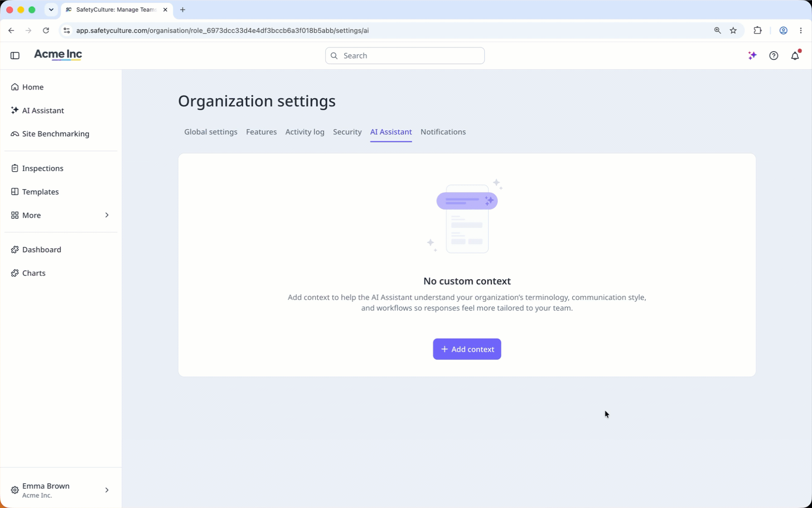The width and height of the screenshot is (812, 508).
Task: Click the AI Assistant sparkle icon in sidebar
Action: click(15, 110)
